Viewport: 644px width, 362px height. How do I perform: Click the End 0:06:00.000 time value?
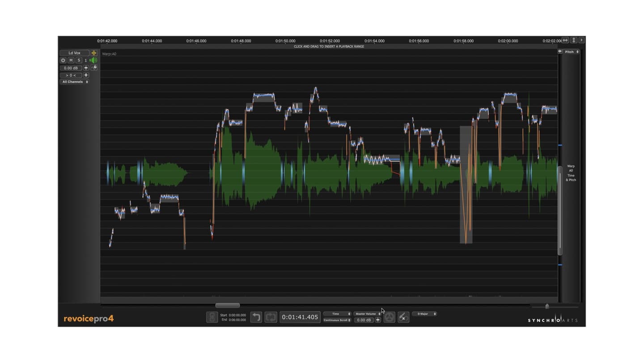(237, 320)
